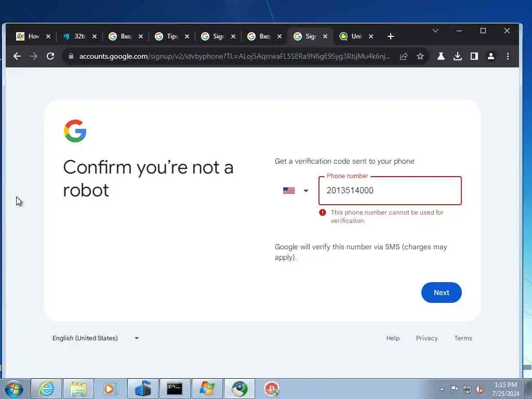Screen dimensions: 532x399
Task: Click the browser forward arrow
Action: tap(34, 56)
